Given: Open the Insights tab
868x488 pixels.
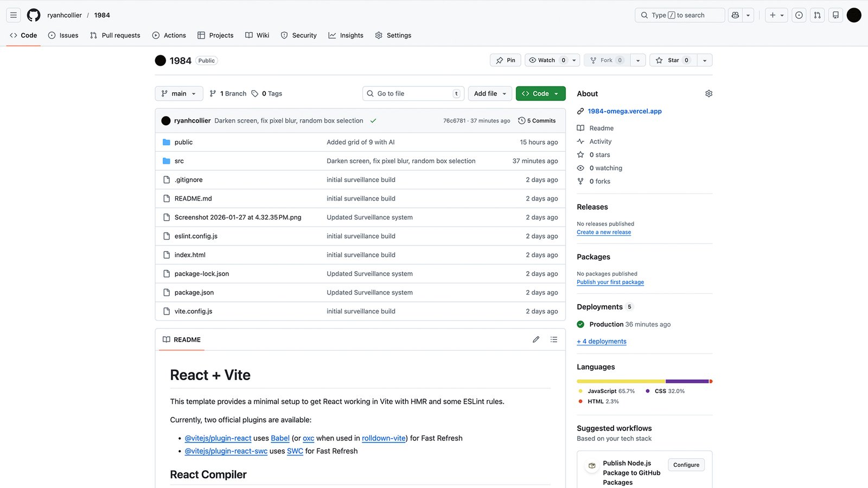Looking at the screenshot, I should click(x=346, y=35).
